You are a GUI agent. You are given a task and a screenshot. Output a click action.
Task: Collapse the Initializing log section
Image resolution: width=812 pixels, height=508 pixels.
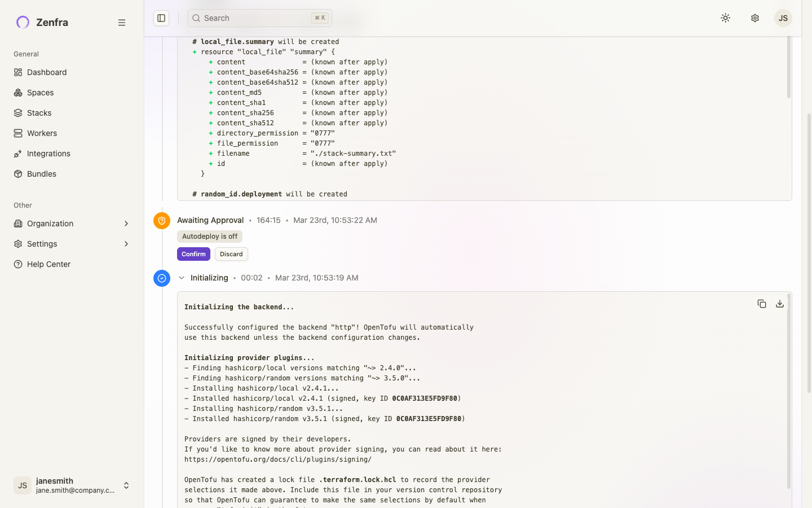[182, 278]
